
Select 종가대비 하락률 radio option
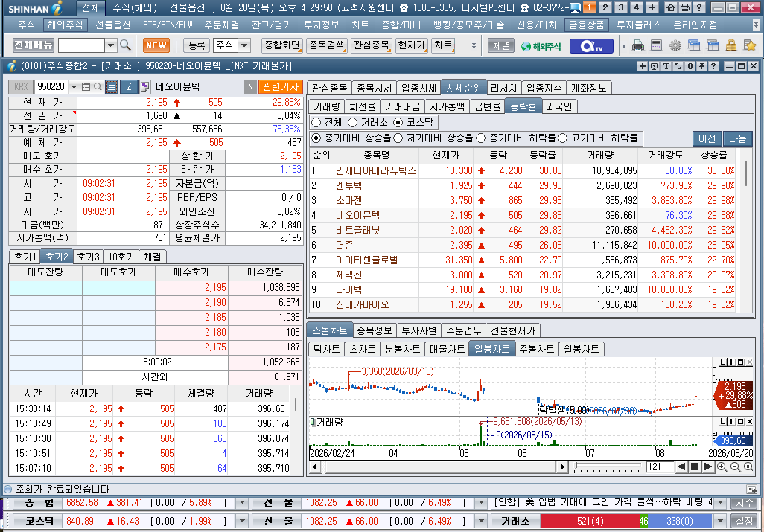click(x=481, y=138)
